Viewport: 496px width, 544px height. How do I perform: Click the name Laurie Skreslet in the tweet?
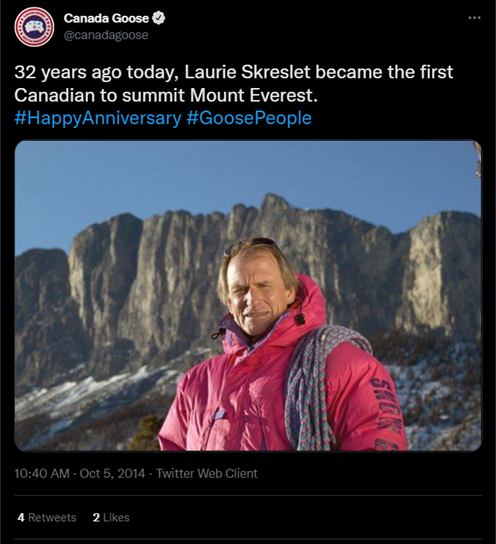(247, 72)
